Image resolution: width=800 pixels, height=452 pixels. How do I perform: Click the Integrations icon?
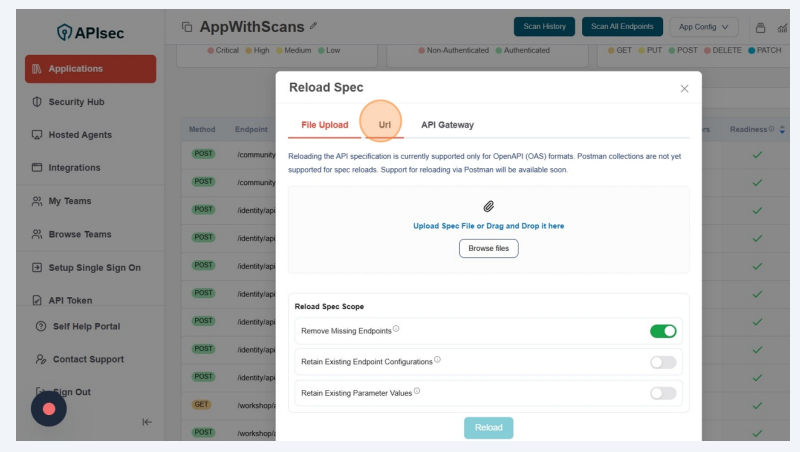[37, 167]
